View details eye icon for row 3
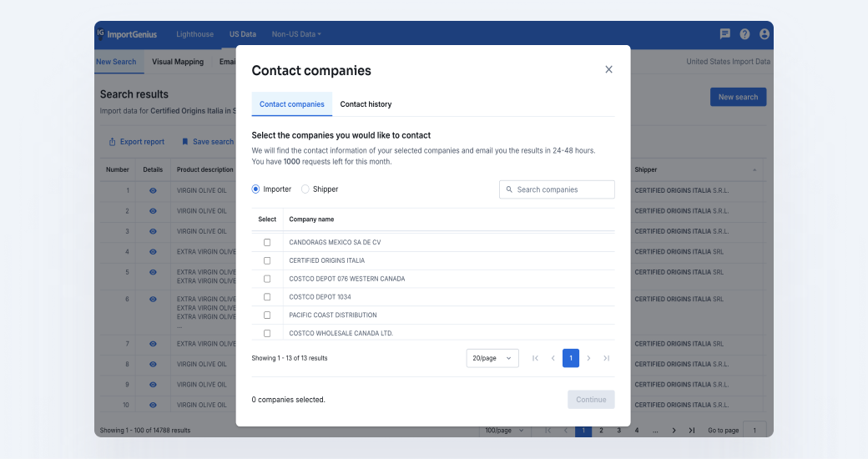The height and width of the screenshot is (459, 868). [153, 231]
